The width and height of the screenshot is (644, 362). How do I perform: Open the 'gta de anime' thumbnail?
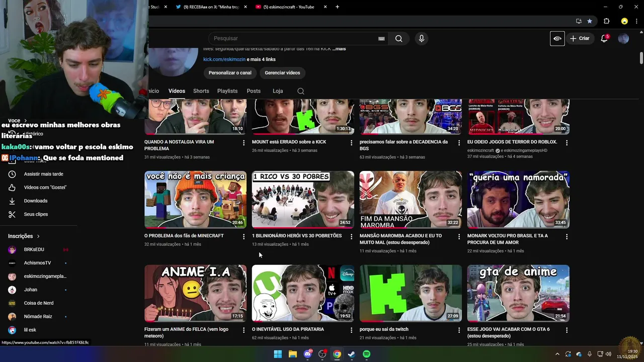[518, 293]
